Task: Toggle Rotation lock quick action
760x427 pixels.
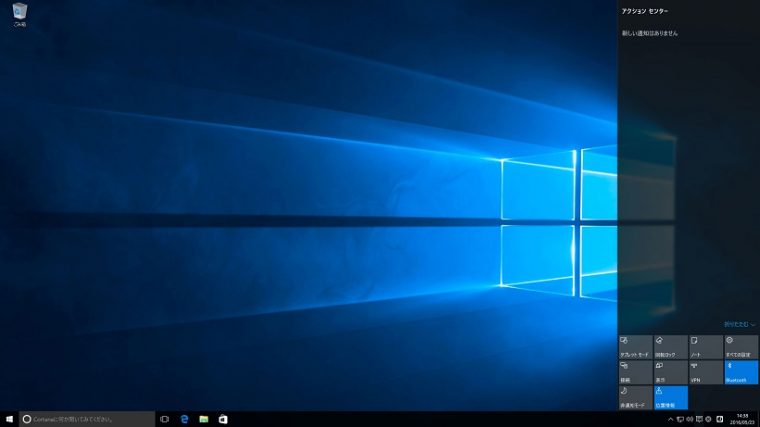Action: click(x=671, y=347)
